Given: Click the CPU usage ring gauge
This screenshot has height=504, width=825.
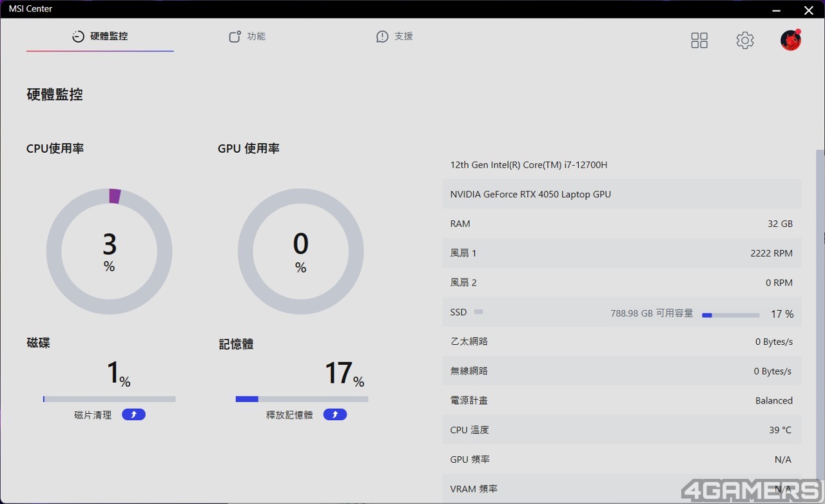Looking at the screenshot, I should point(110,251).
